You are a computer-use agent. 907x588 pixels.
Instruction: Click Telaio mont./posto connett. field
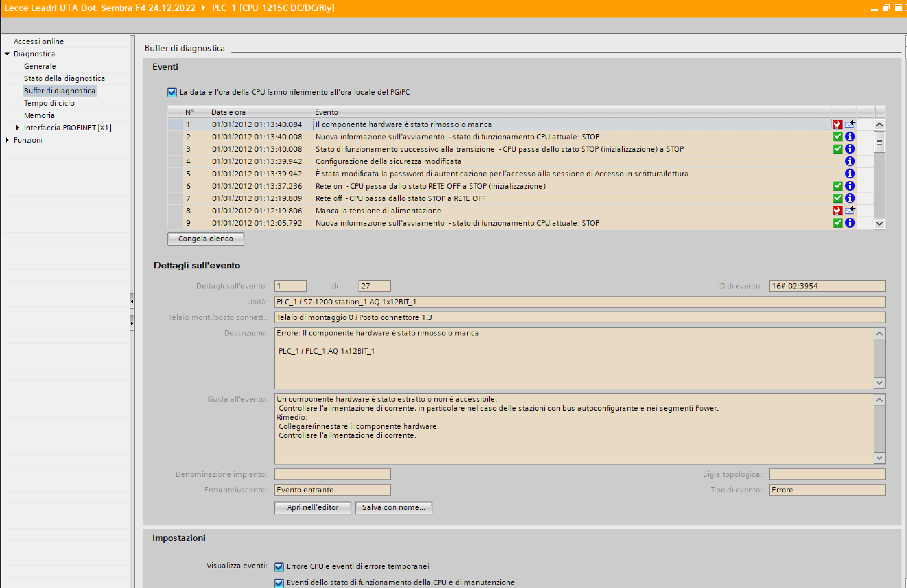coord(580,317)
